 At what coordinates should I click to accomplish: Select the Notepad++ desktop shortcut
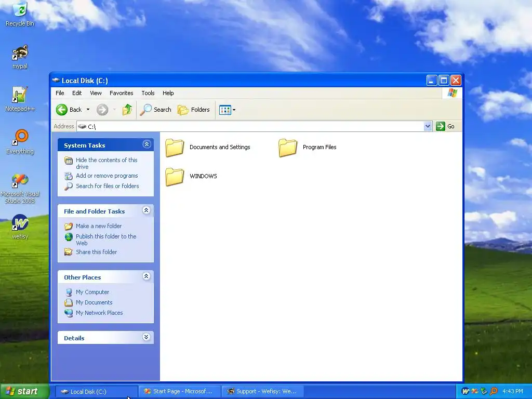coord(20,99)
